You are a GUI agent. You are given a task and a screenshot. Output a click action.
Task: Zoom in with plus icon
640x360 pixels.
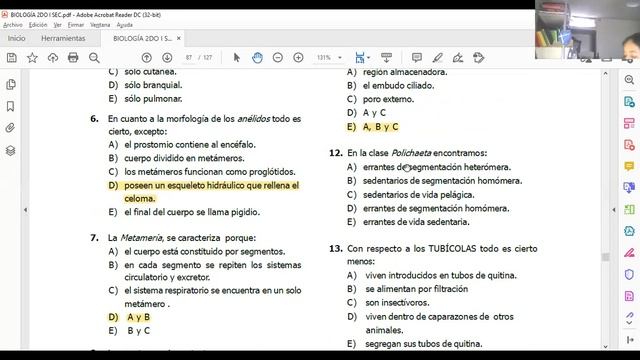coord(298,58)
